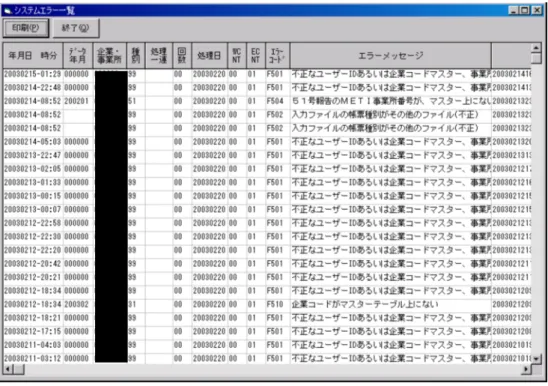
Task: Click the vertical scrollbar thumb
Action: (x=536, y=58)
